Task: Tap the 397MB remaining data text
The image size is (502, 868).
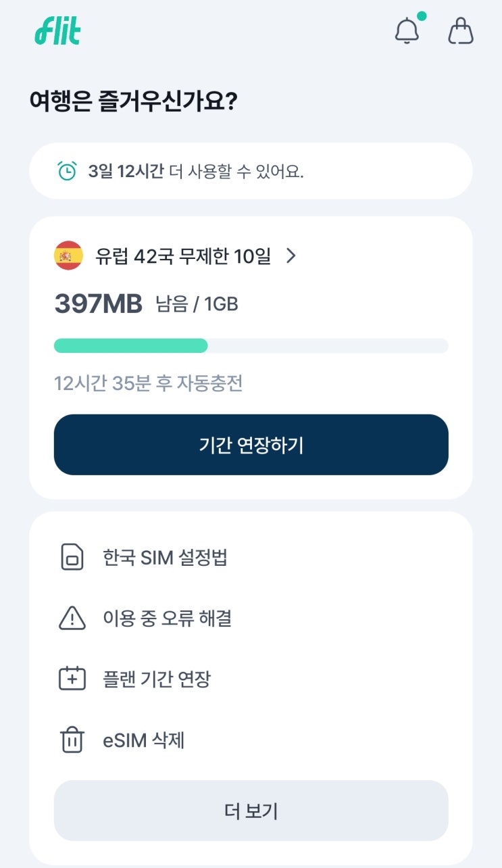Action: click(x=99, y=304)
